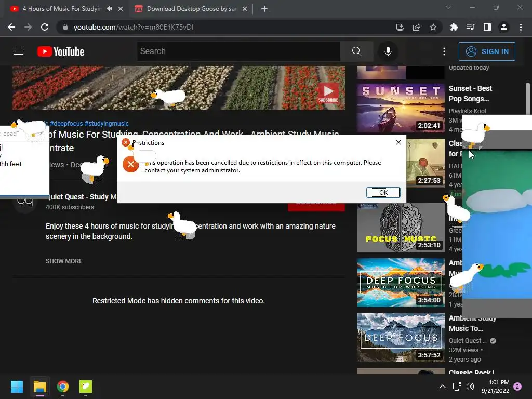Open the Sunset - Best Pop Songs title

tap(470, 94)
